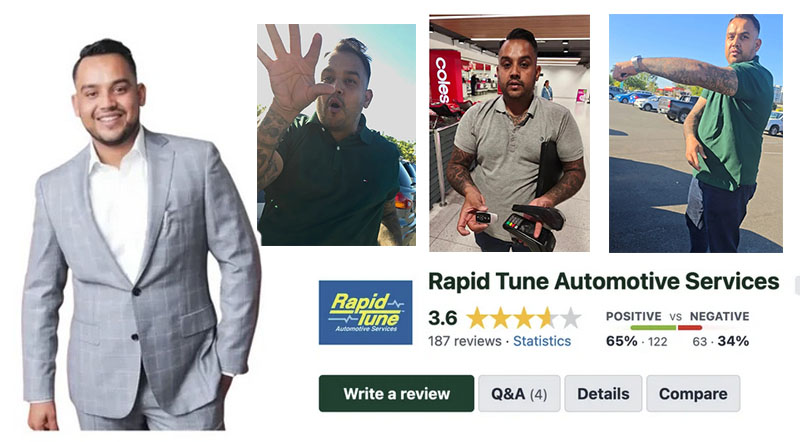Click the partially filled fourth star
The width and height of the screenshot is (800, 442).
[x=547, y=318]
